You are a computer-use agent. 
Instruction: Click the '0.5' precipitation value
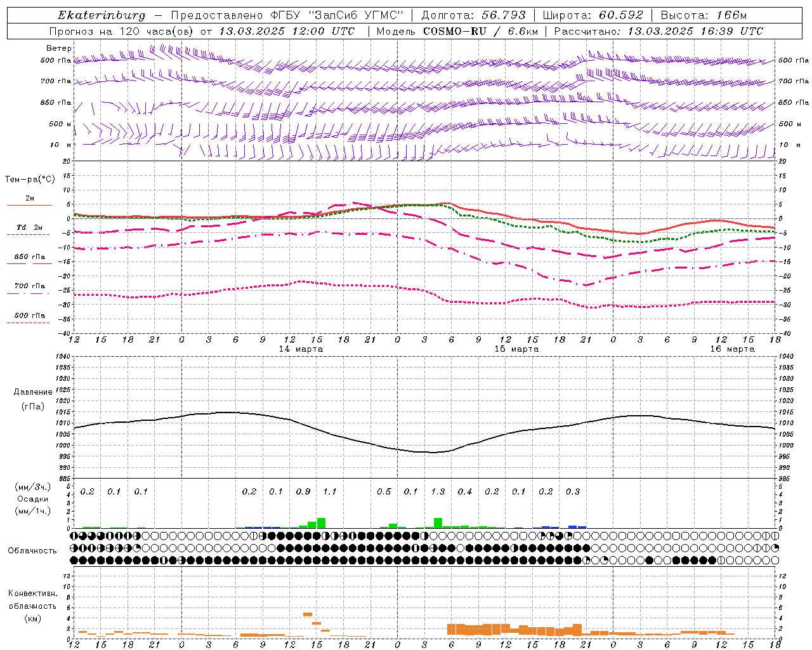(384, 491)
